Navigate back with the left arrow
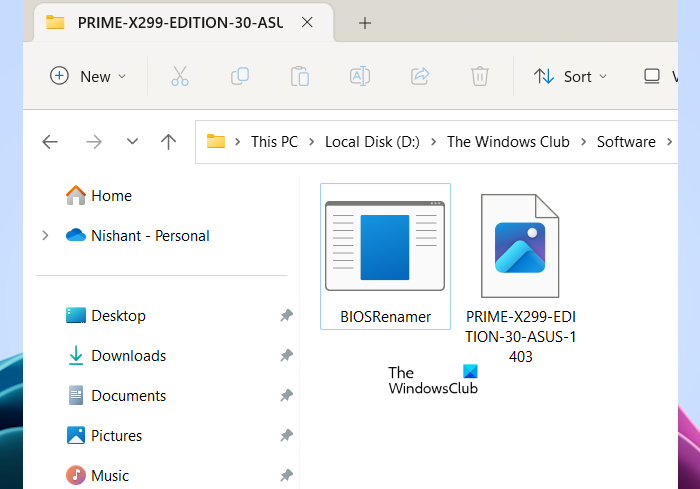 click(x=50, y=142)
